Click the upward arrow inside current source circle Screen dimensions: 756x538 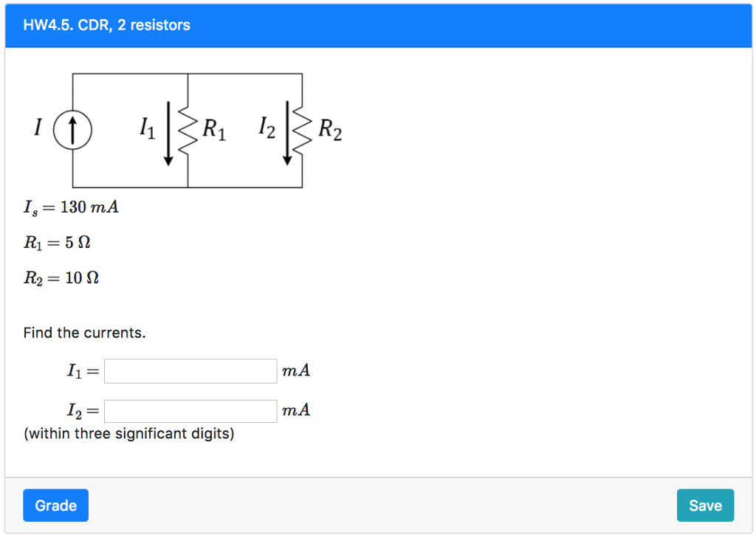pos(72,129)
